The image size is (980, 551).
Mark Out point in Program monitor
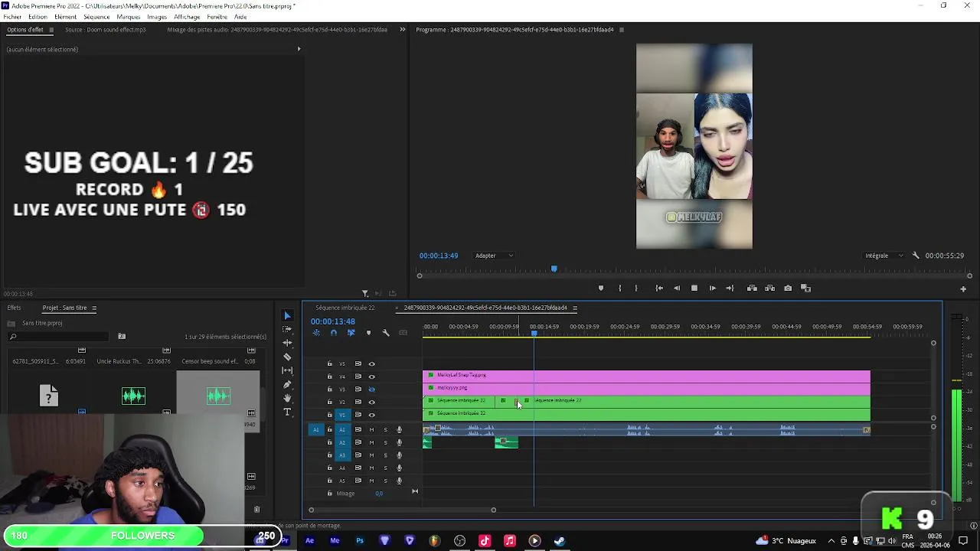click(636, 289)
